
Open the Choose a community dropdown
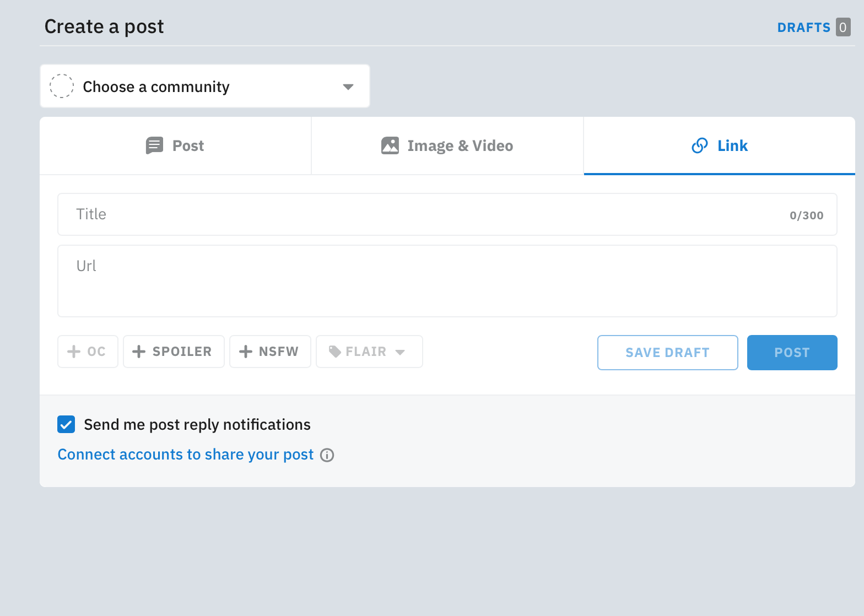coord(204,87)
